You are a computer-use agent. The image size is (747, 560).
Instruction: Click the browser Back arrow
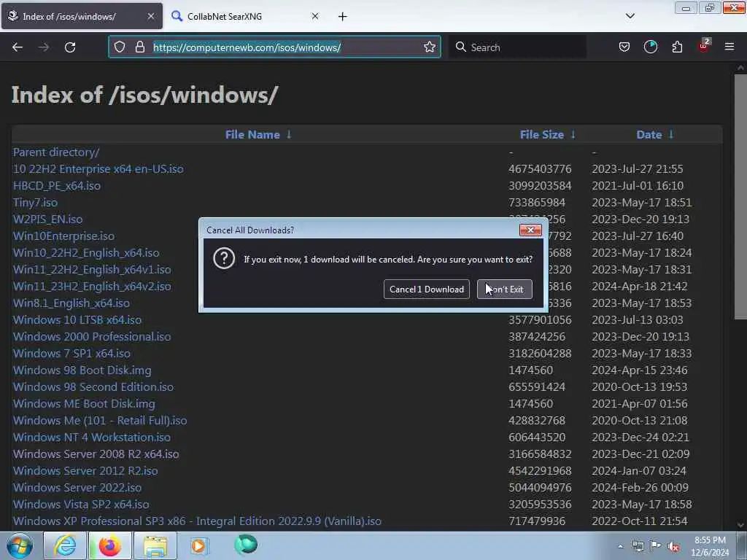click(18, 47)
